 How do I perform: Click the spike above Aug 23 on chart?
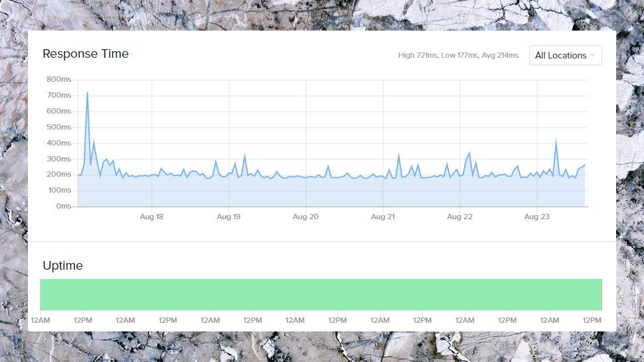(556, 141)
